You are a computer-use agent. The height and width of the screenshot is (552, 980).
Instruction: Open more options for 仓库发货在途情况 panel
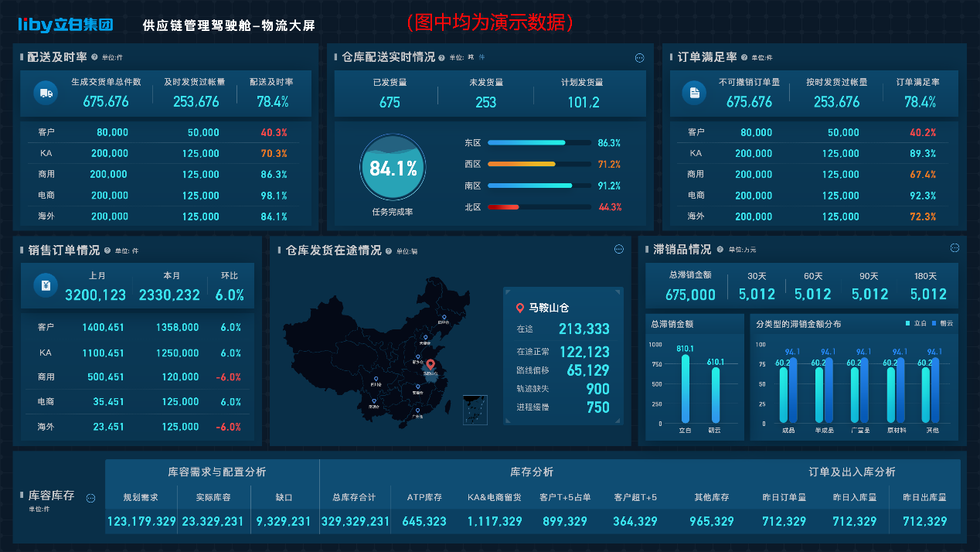click(x=618, y=249)
